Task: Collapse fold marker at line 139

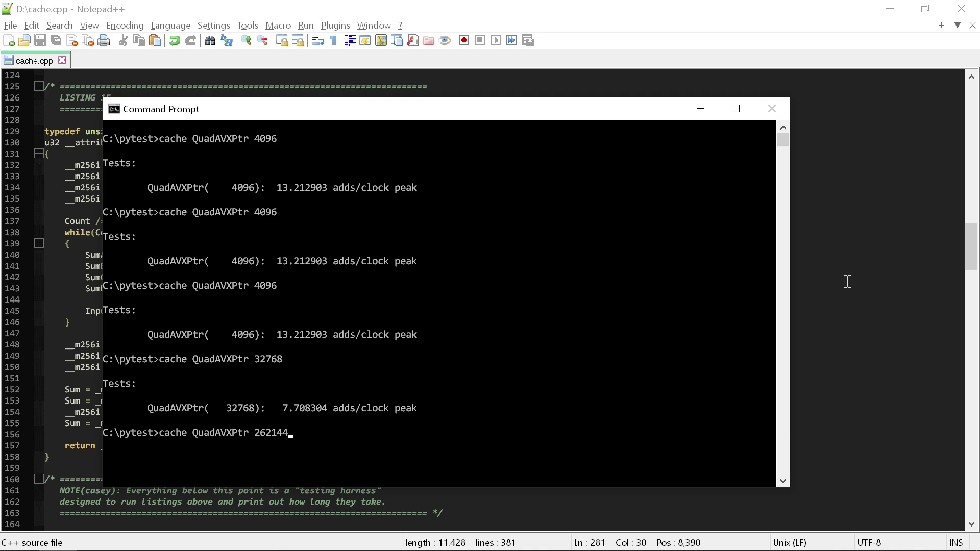Action: [x=39, y=243]
